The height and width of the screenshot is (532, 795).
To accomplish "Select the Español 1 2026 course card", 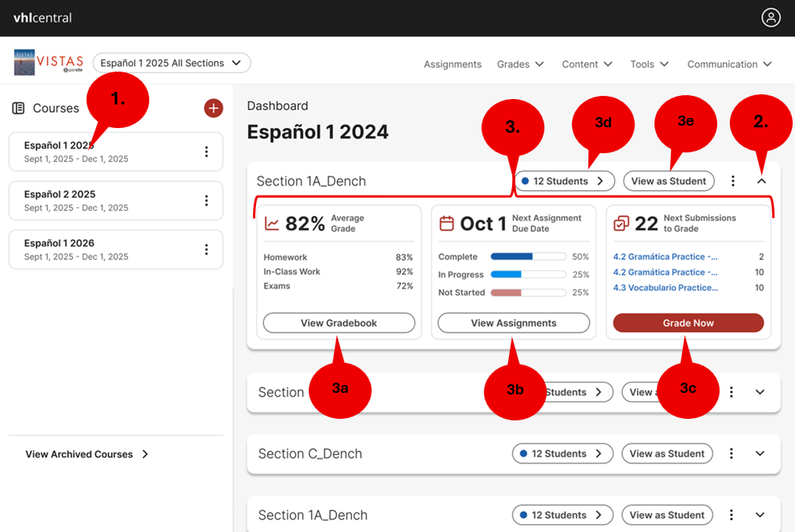I will [115, 250].
